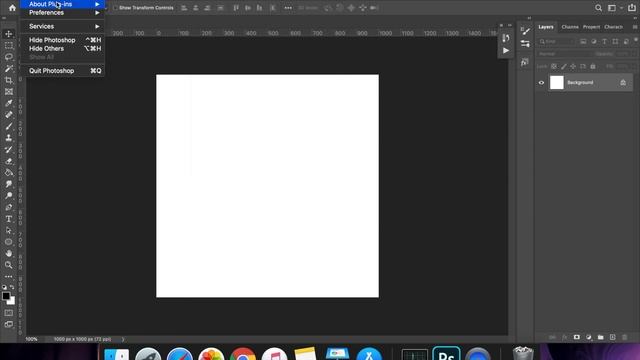The width and height of the screenshot is (640, 360).
Task: Open the Edit Toolbar three-dots button
Action: (x=9, y=277)
